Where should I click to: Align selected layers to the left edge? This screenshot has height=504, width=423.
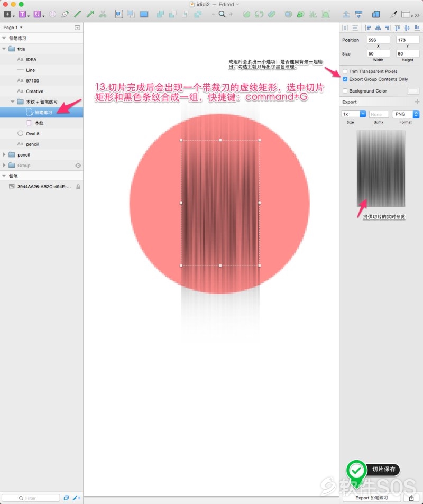tap(368, 28)
